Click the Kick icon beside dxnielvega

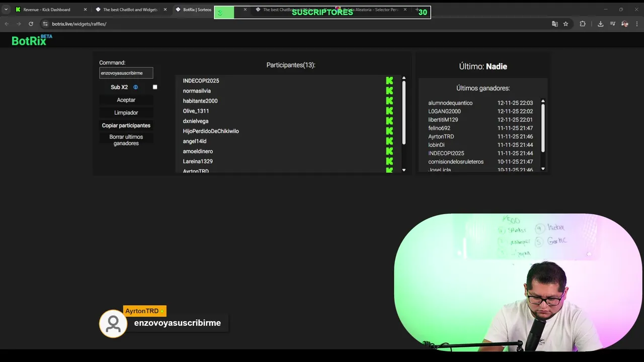(x=389, y=121)
